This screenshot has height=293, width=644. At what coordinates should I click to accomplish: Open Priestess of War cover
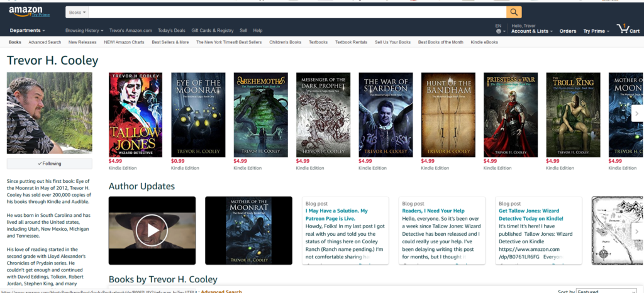tap(511, 115)
